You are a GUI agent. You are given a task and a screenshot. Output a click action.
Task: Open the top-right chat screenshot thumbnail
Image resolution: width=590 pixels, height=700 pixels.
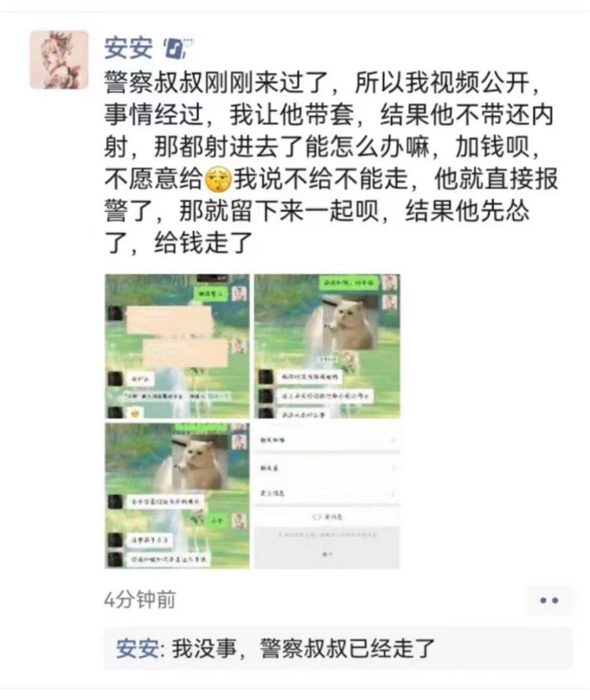pyautogui.click(x=327, y=346)
